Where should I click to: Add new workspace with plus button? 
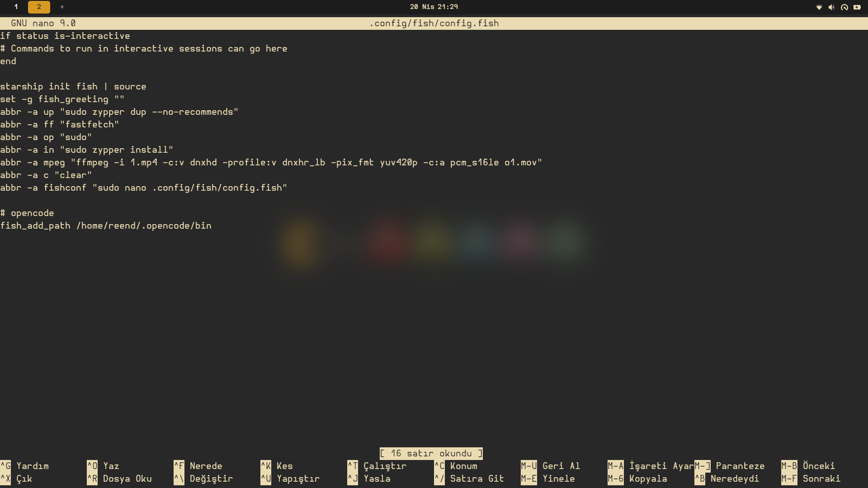[x=62, y=7]
